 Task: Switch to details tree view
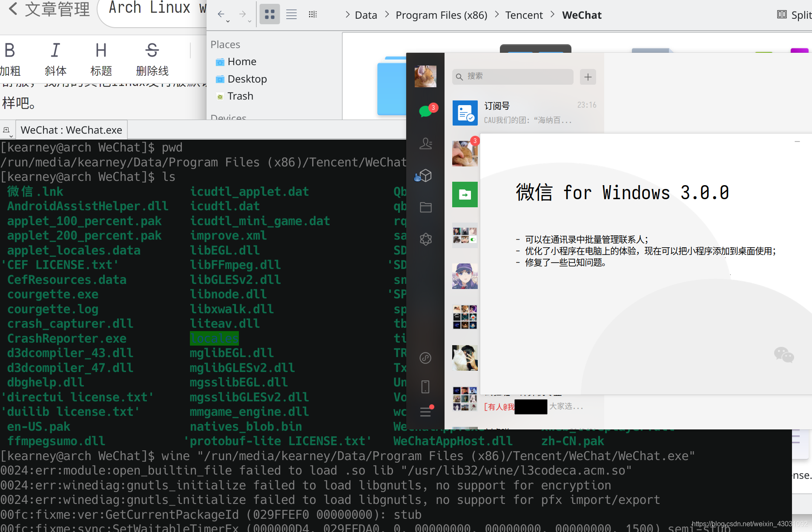[313, 14]
